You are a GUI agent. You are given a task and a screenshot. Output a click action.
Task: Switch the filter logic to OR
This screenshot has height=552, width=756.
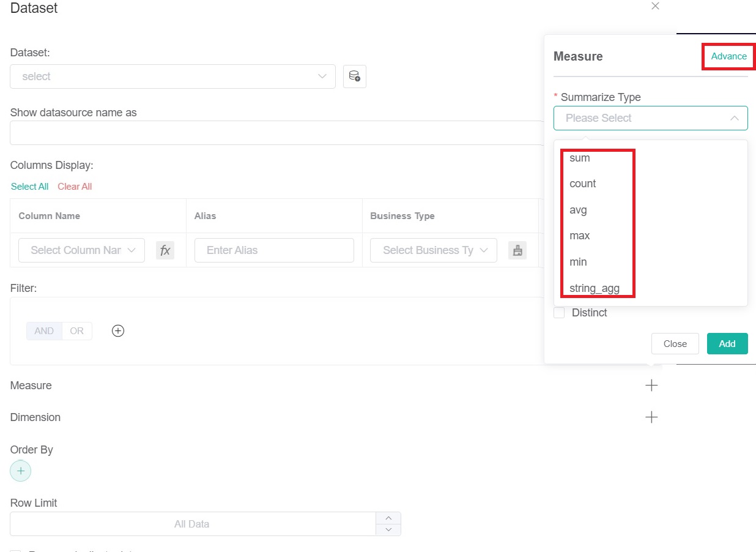76,330
